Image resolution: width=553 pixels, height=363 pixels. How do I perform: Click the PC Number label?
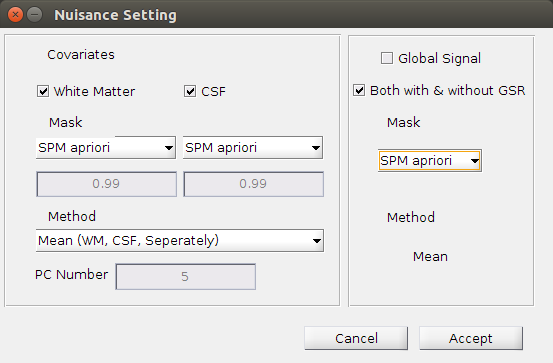pyautogui.click(x=72, y=274)
